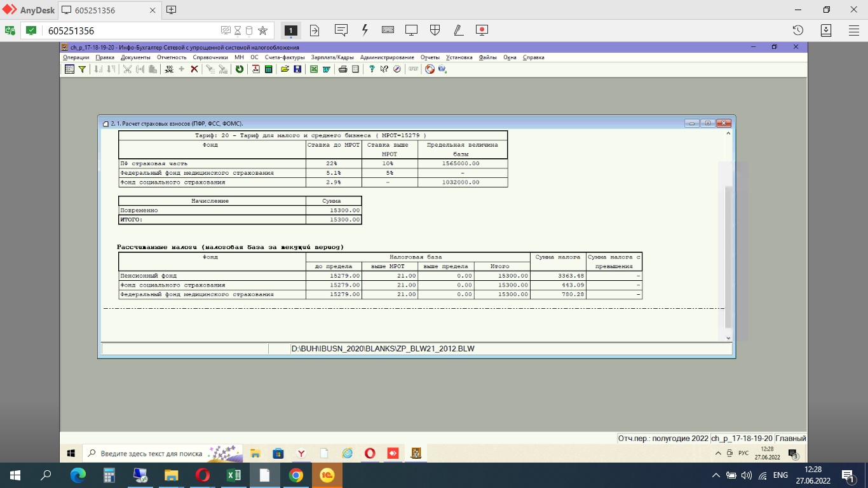The width and height of the screenshot is (868, 488).
Task: Click the report vertical scrollbar
Action: (728, 257)
